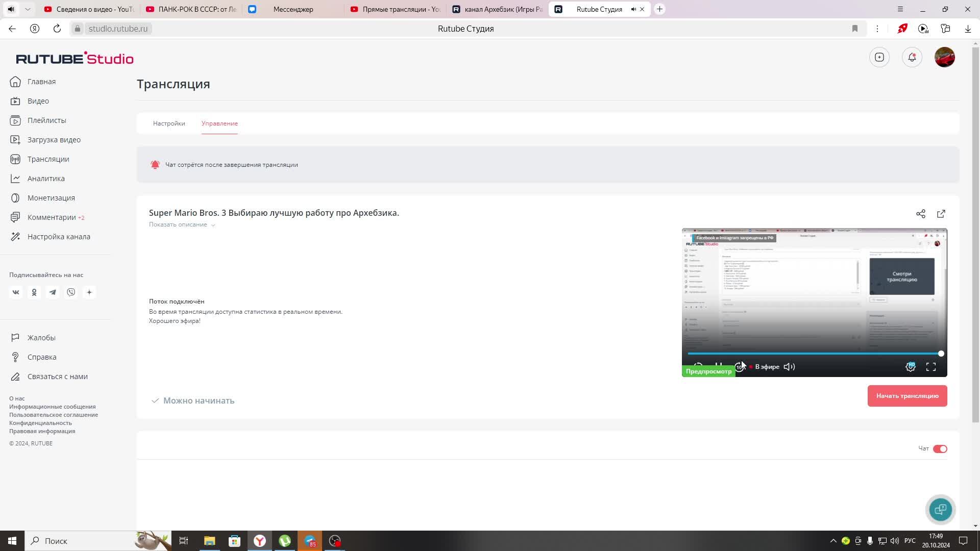This screenshot has height=551, width=980.
Task: Open the notifications bell
Action: [912, 57]
